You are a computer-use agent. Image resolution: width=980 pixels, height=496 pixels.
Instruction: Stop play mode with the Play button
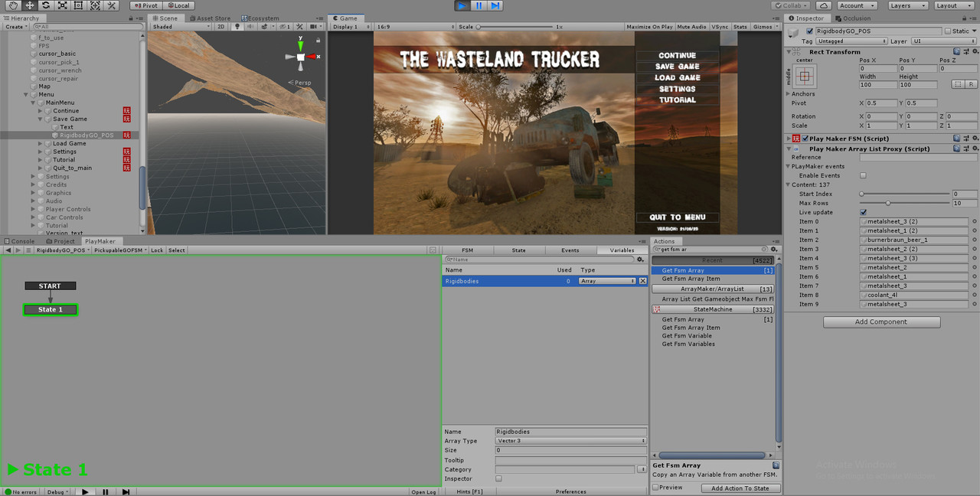tap(462, 5)
